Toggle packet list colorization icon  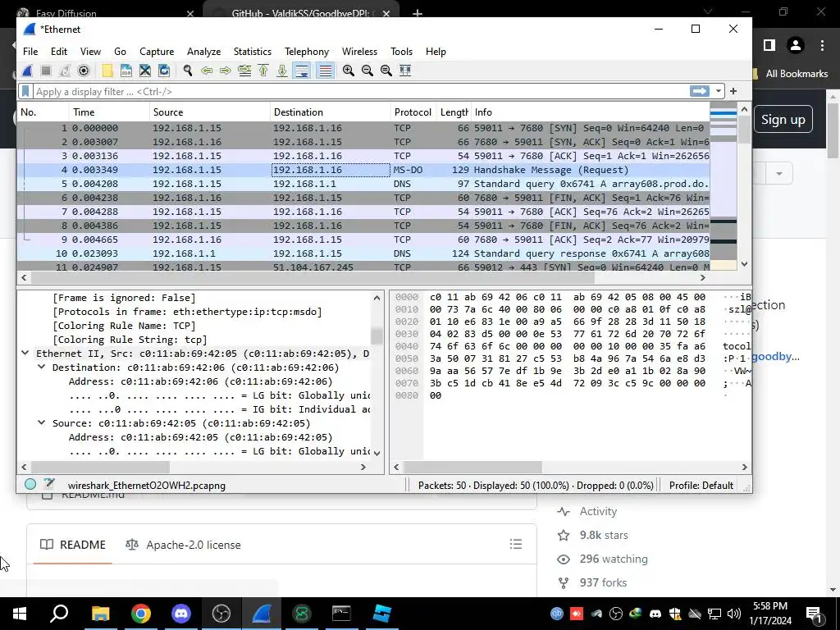pos(325,71)
